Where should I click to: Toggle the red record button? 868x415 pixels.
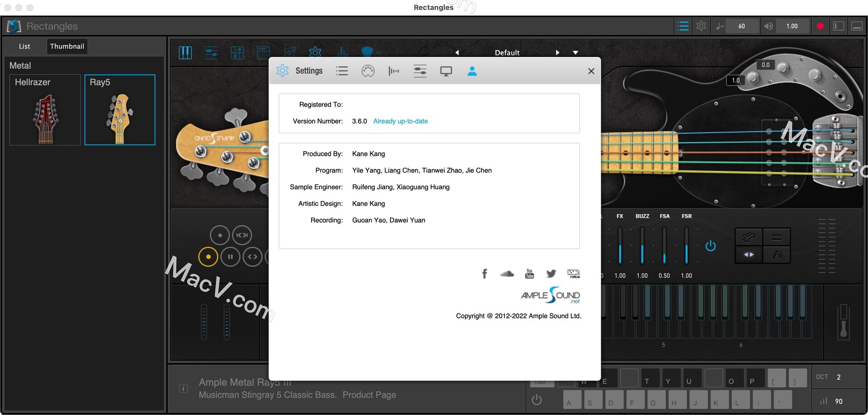[820, 26]
